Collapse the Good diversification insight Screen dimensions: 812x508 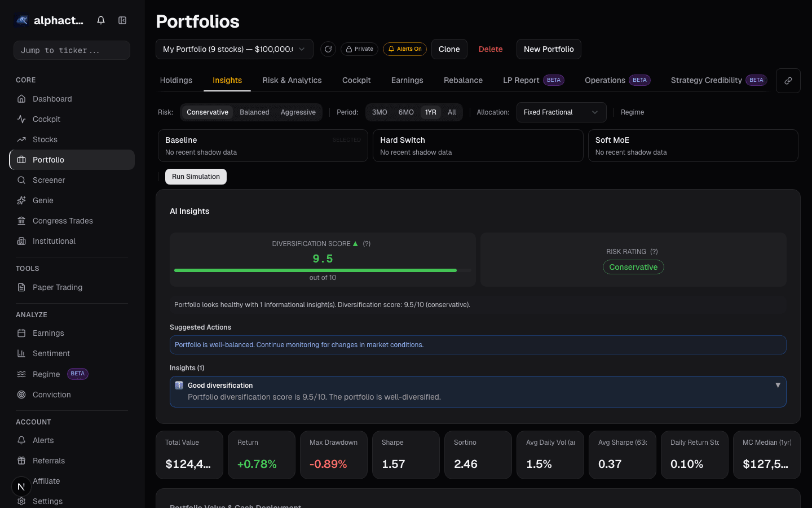(778, 384)
